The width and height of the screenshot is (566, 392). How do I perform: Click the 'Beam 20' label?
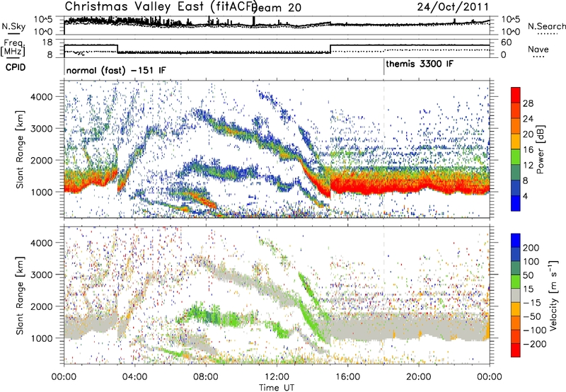[x=277, y=7]
